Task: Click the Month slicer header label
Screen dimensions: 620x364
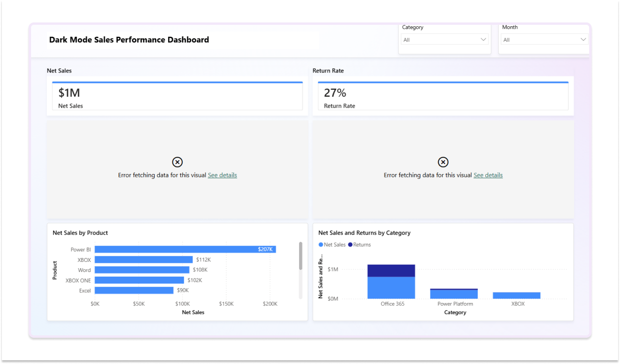Action: (x=510, y=27)
